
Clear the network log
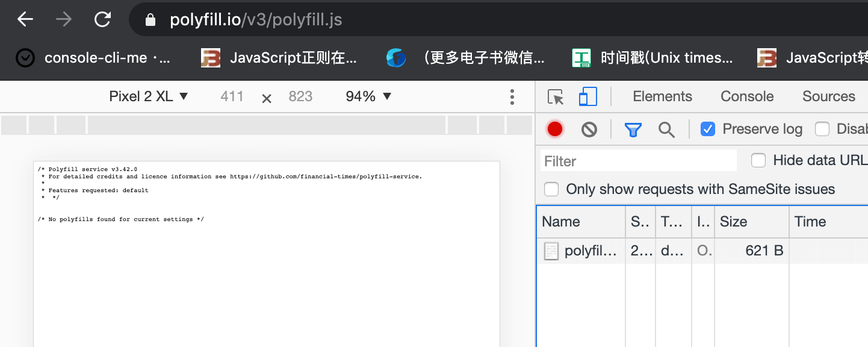click(x=589, y=129)
